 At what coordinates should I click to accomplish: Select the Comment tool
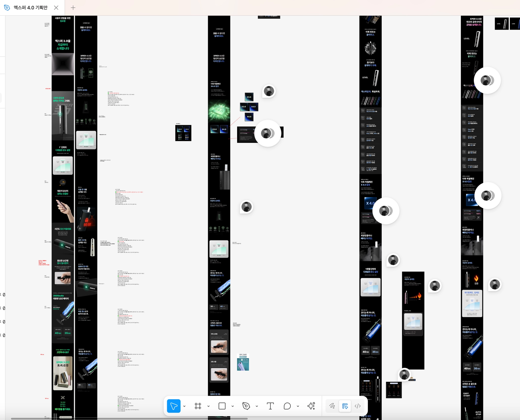click(287, 406)
